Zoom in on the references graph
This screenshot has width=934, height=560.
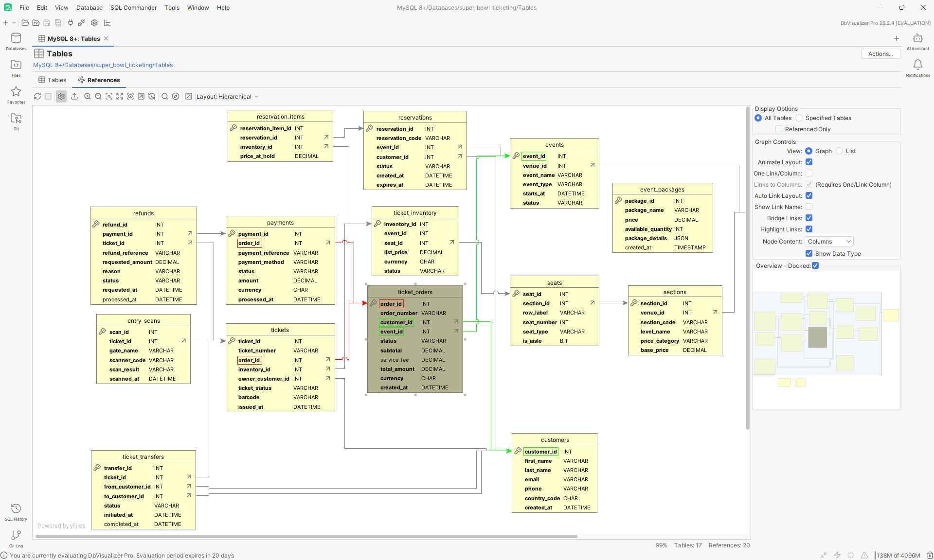[x=88, y=96]
